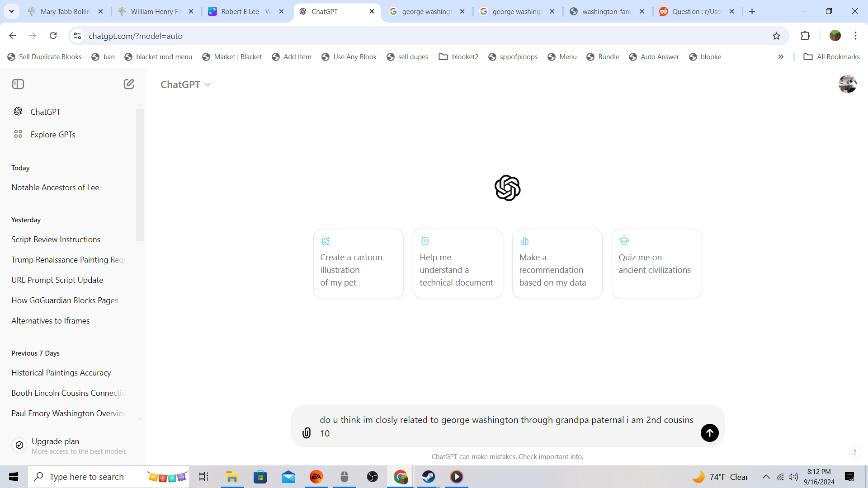Send the message with the arrow button
This screenshot has width=868, height=488.
tap(710, 433)
